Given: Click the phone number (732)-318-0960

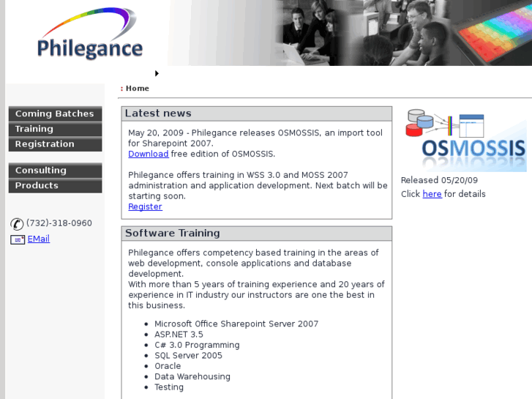Looking at the screenshot, I should pos(59,223).
